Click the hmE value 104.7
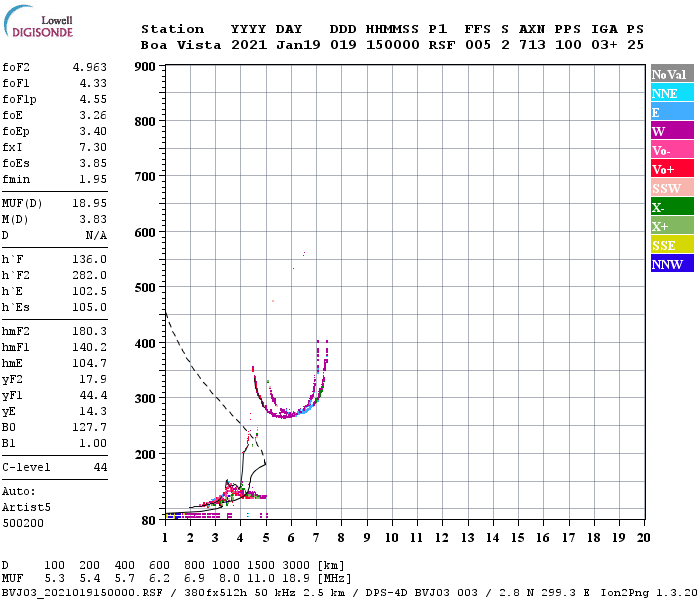 pyautogui.click(x=90, y=363)
